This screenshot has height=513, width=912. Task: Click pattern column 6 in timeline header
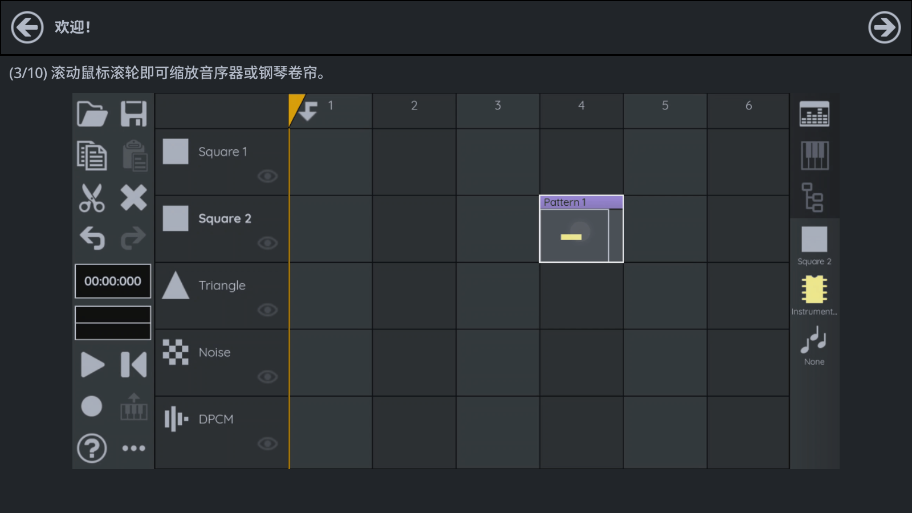[748, 111]
